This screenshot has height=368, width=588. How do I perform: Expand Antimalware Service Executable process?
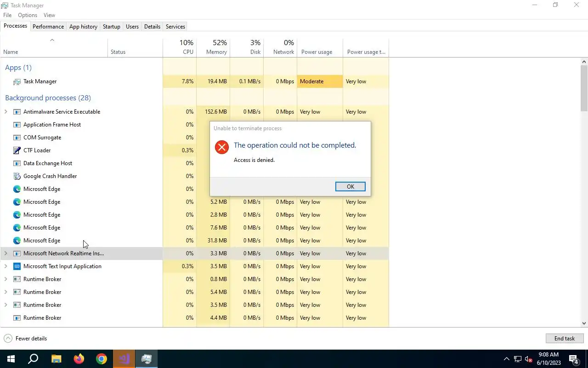click(x=6, y=112)
